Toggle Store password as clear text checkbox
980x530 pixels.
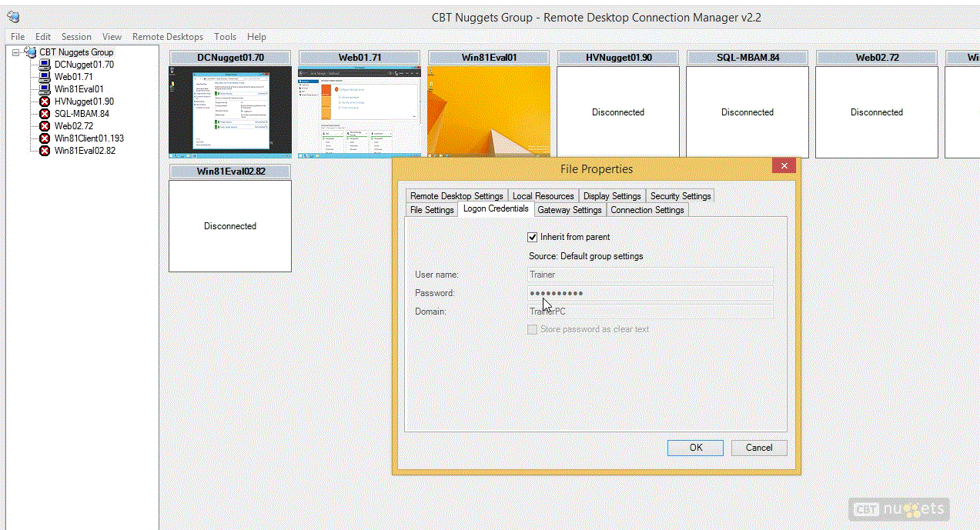click(x=532, y=329)
